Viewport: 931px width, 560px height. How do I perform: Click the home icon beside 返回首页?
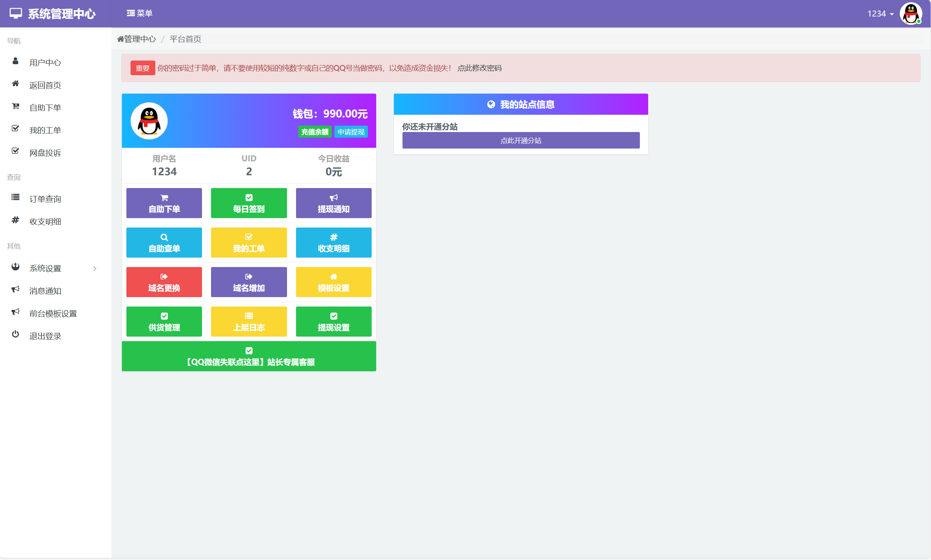click(15, 84)
